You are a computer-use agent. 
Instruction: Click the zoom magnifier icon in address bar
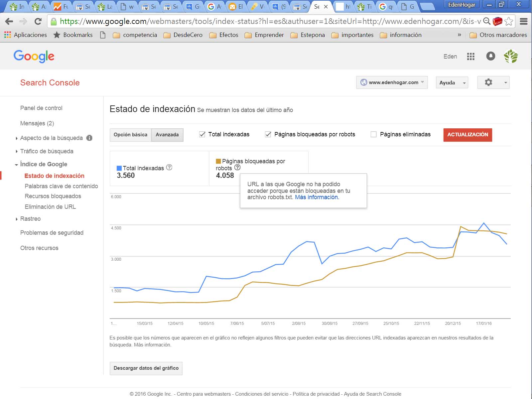click(487, 21)
